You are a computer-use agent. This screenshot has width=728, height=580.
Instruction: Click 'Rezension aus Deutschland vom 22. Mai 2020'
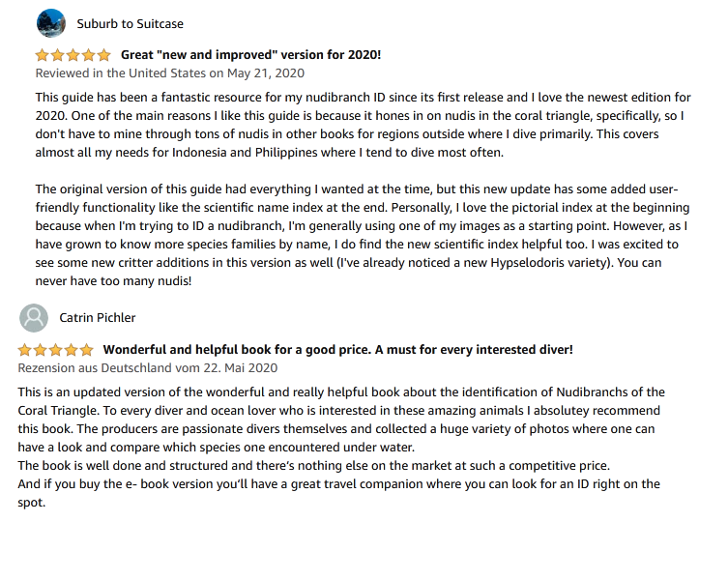coord(148,367)
